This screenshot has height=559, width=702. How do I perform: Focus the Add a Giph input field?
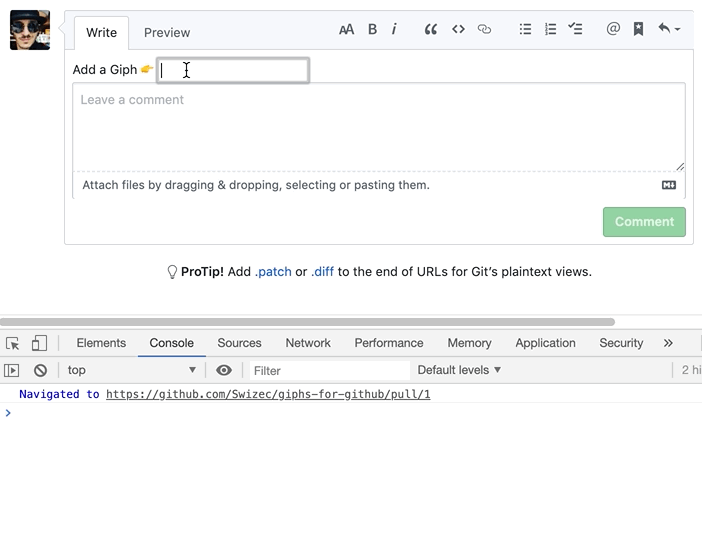[x=233, y=70]
